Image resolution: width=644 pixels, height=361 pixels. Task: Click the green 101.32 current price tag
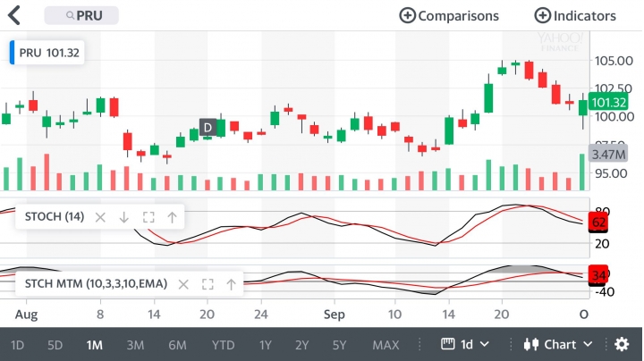(x=609, y=102)
